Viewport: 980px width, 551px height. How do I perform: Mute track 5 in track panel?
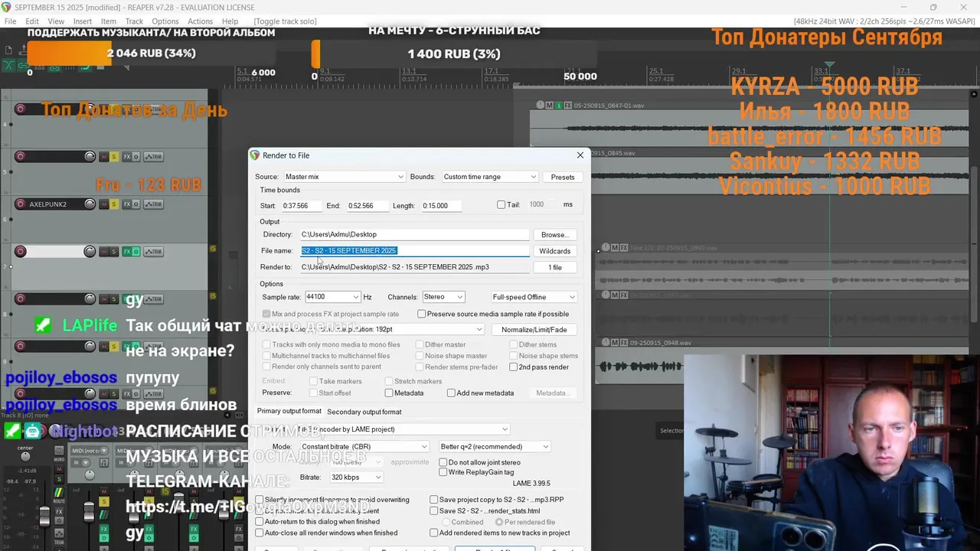coord(103,157)
